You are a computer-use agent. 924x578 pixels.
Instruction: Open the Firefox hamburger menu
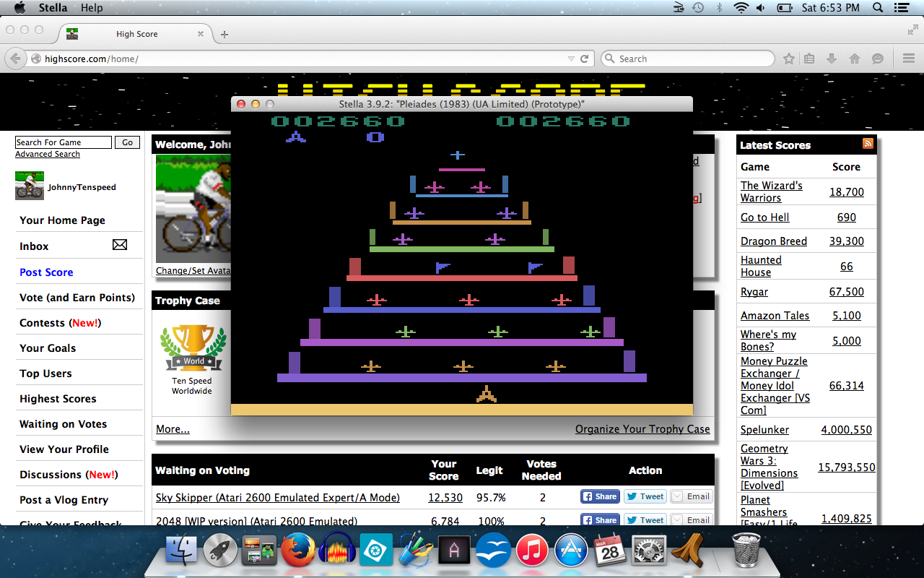click(908, 59)
